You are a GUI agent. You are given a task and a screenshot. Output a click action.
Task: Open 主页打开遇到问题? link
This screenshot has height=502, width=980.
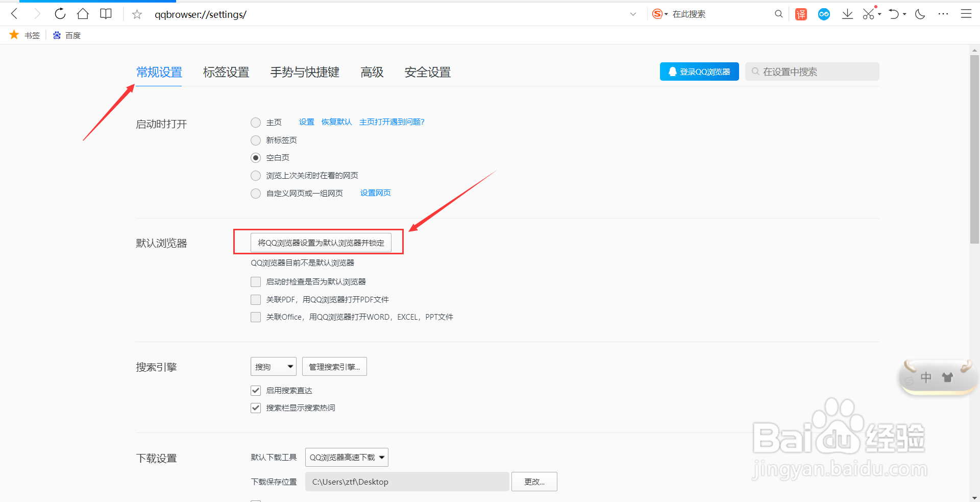pos(392,122)
